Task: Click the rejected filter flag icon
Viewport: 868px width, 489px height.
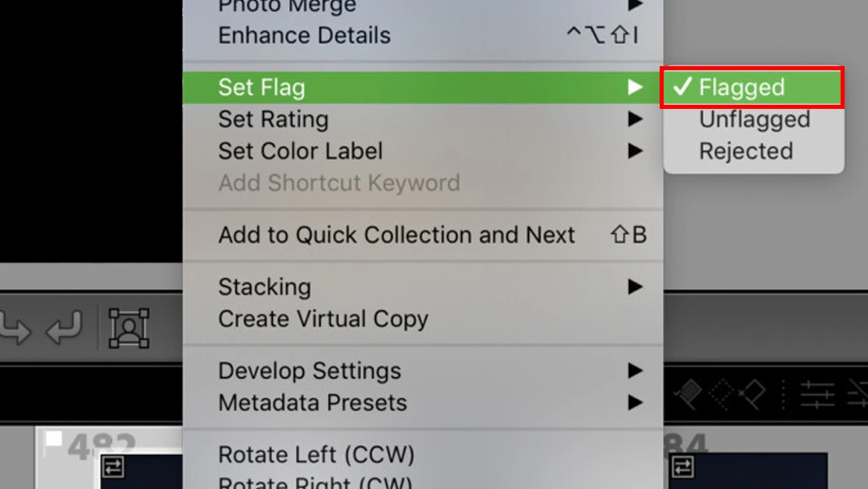Action: [x=752, y=394]
